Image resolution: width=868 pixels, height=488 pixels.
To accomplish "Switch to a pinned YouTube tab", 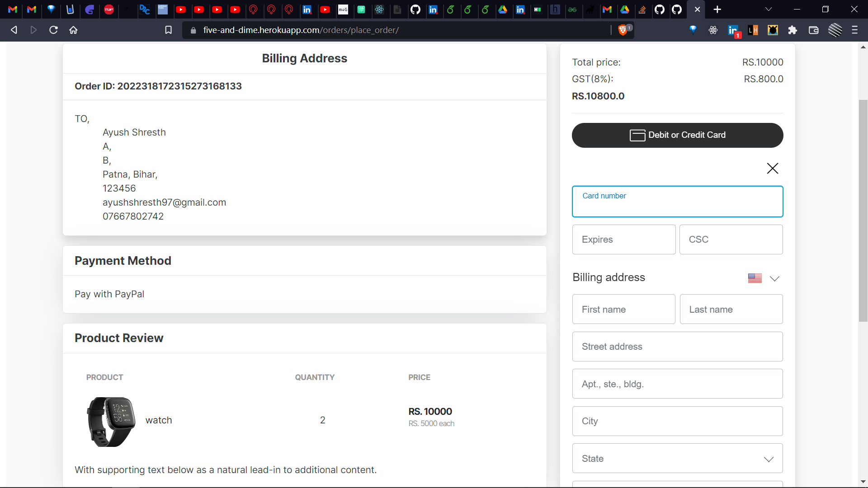I will pos(182,9).
